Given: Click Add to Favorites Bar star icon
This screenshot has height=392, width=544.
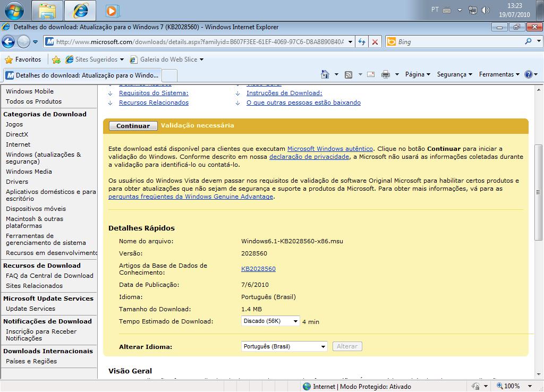Looking at the screenshot, I should [x=56, y=59].
